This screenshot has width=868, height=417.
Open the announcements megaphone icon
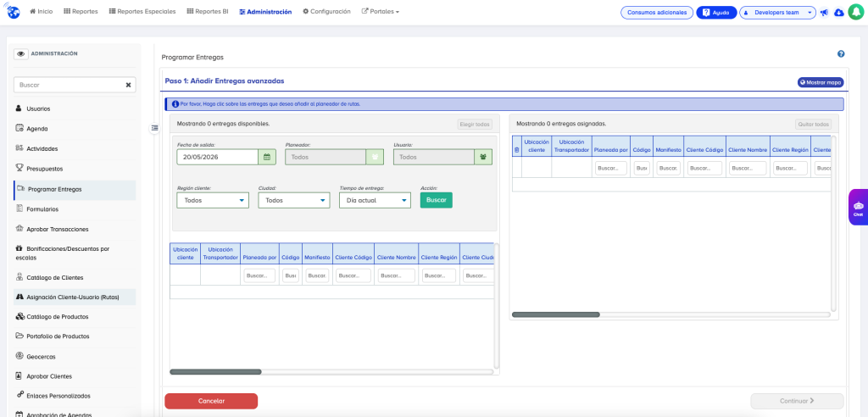pos(824,12)
